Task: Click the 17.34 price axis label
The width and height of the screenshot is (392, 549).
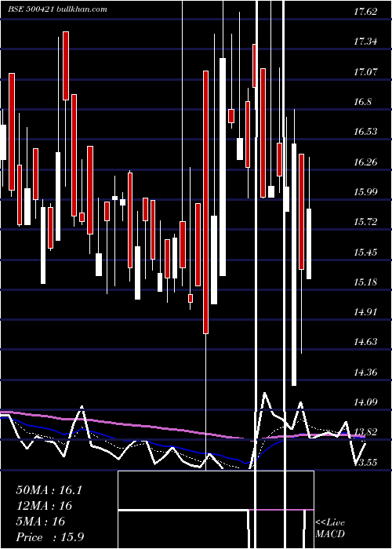Action: [365, 42]
